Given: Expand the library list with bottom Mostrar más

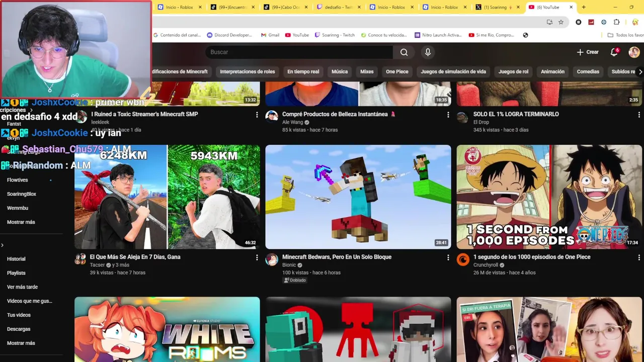Looking at the screenshot, I should (21, 343).
